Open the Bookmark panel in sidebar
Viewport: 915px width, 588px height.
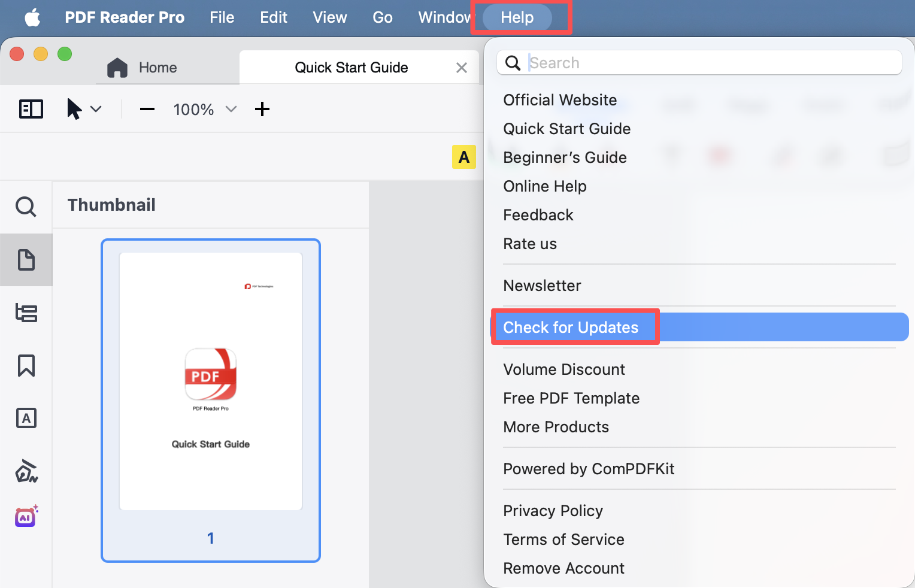(26, 365)
